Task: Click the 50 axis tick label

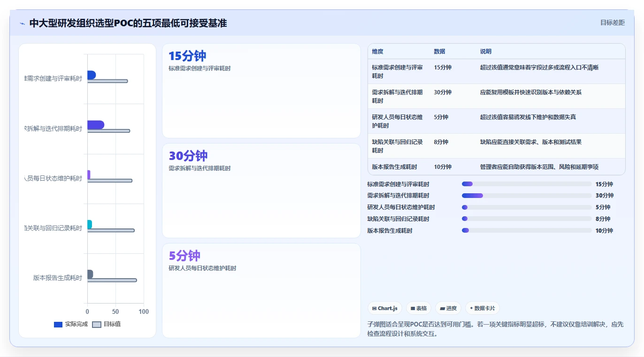Action: coord(115,312)
